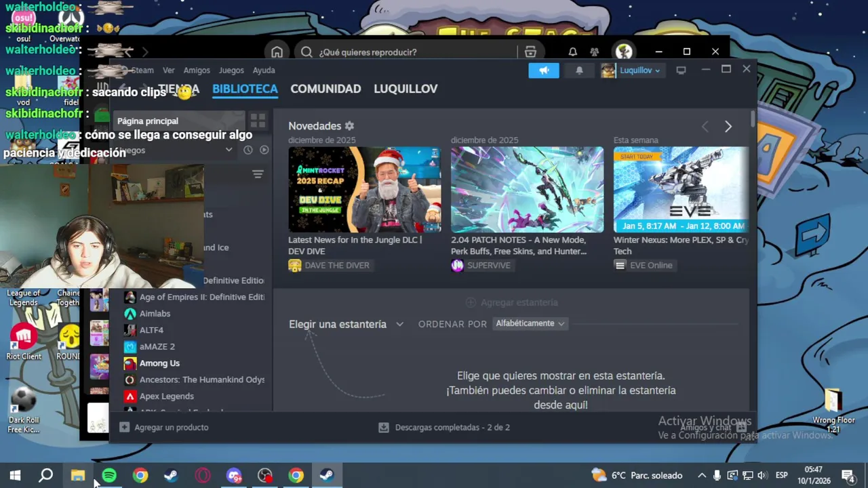Open the LUQUILLOV profile tab
This screenshot has height=488, width=868.
pos(406,89)
